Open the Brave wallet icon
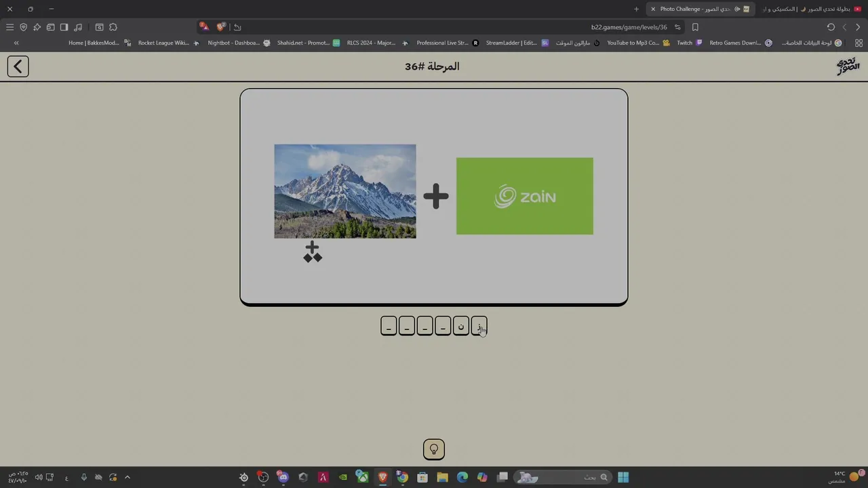 pyautogui.click(x=50, y=27)
